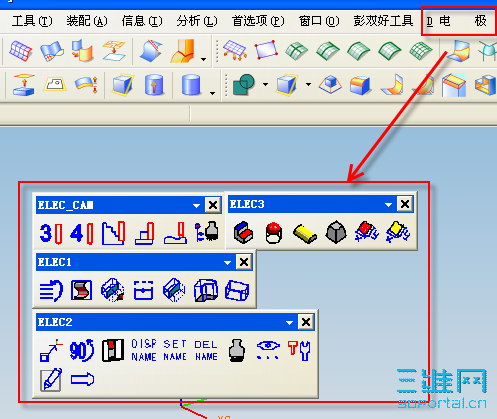Click the rotate 90 degrees icon in ELEC2
The image size is (497, 419).
[82, 350]
